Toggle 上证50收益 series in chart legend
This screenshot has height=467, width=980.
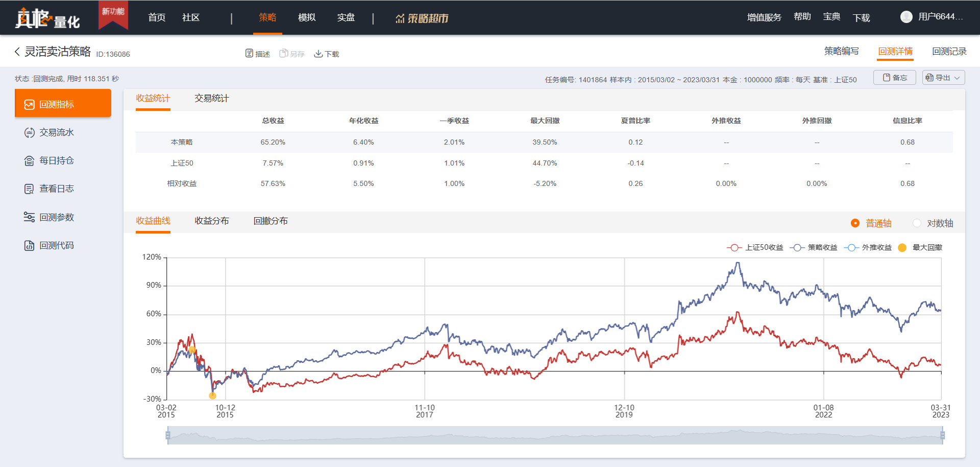point(755,248)
